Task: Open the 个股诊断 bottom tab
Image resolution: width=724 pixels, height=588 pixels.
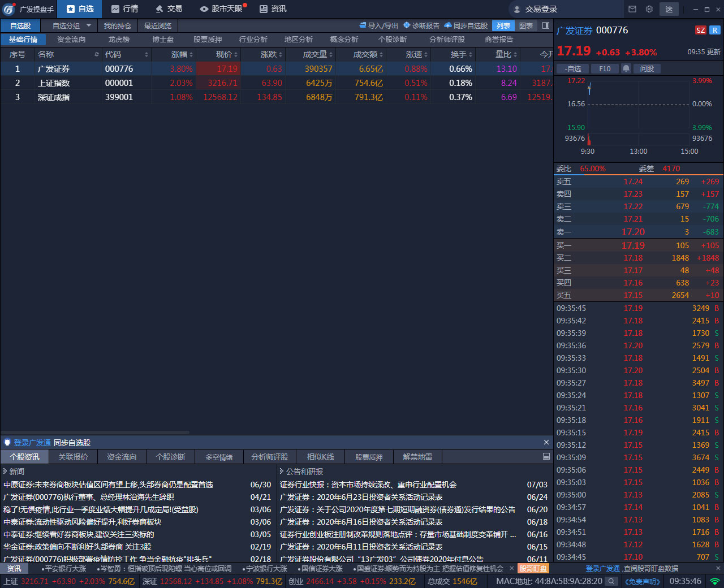Action: pos(170,457)
